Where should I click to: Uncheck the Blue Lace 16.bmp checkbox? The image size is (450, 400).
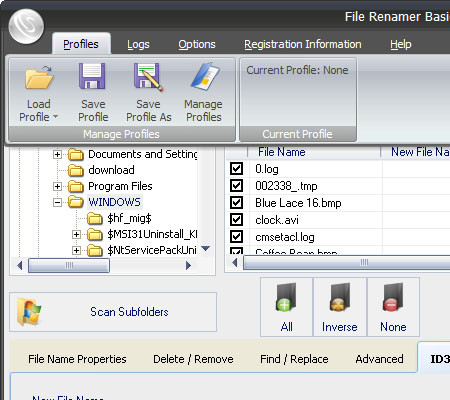pyautogui.click(x=236, y=202)
